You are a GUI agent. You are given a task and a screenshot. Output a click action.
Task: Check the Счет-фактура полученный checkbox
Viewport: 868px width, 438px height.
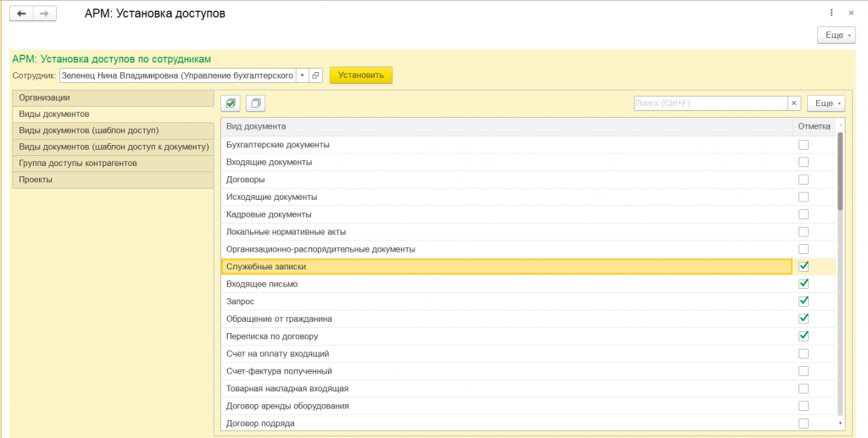point(804,371)
